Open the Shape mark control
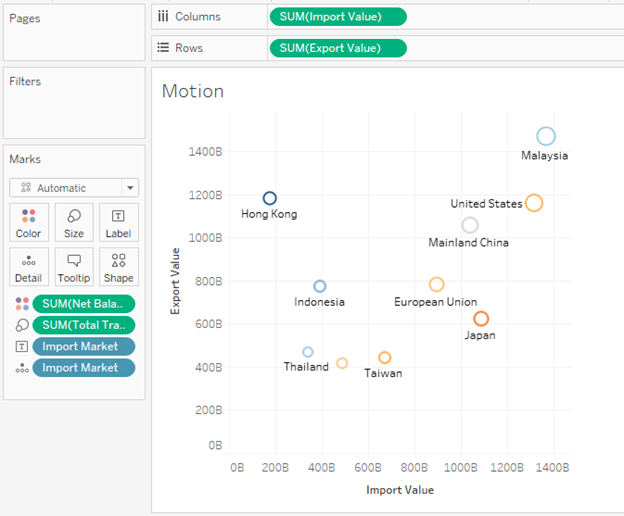624x516 pixels. (118, 267)
